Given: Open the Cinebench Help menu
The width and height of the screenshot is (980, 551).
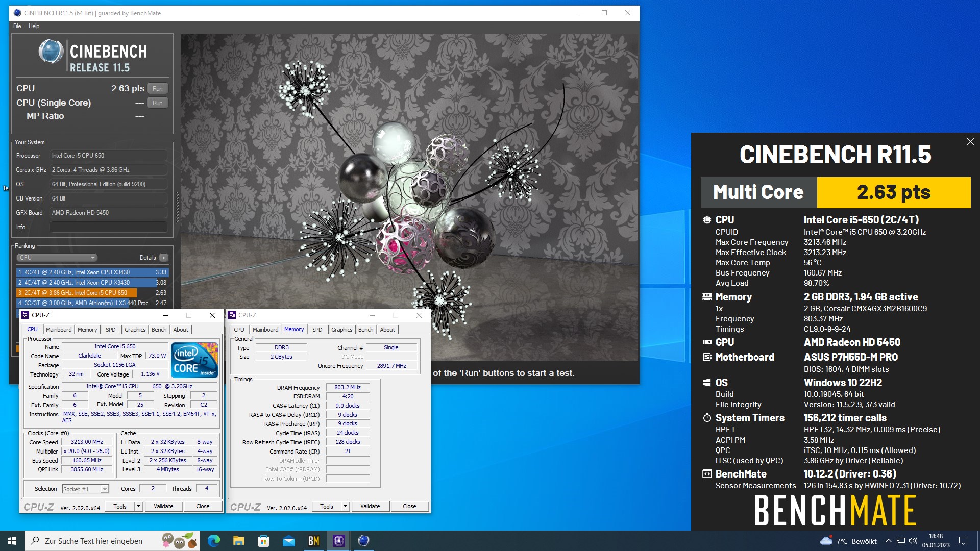Looking at the screenshot, I should (34, 26).
